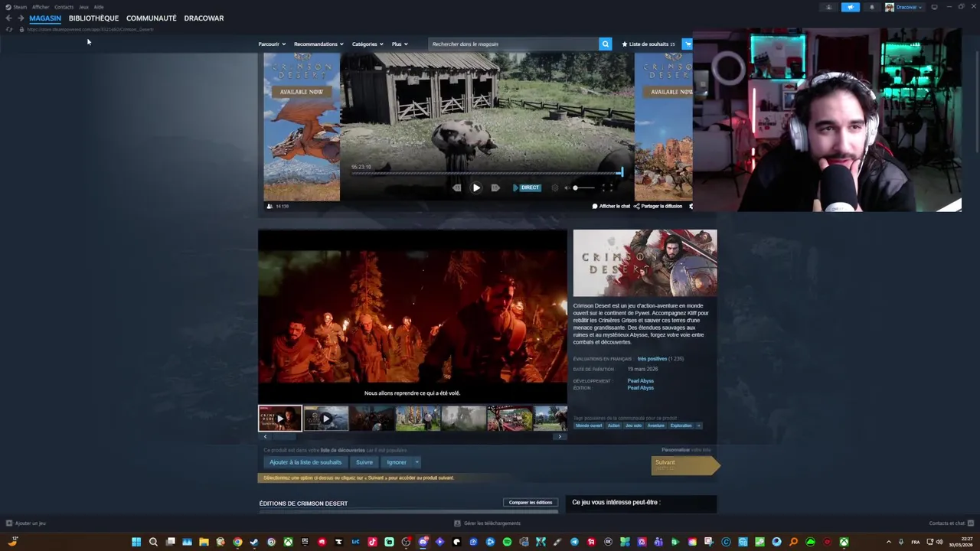Open broadcast quality settings gear
Viewport: 980px width, 551px height.
[x=555, y=187]
